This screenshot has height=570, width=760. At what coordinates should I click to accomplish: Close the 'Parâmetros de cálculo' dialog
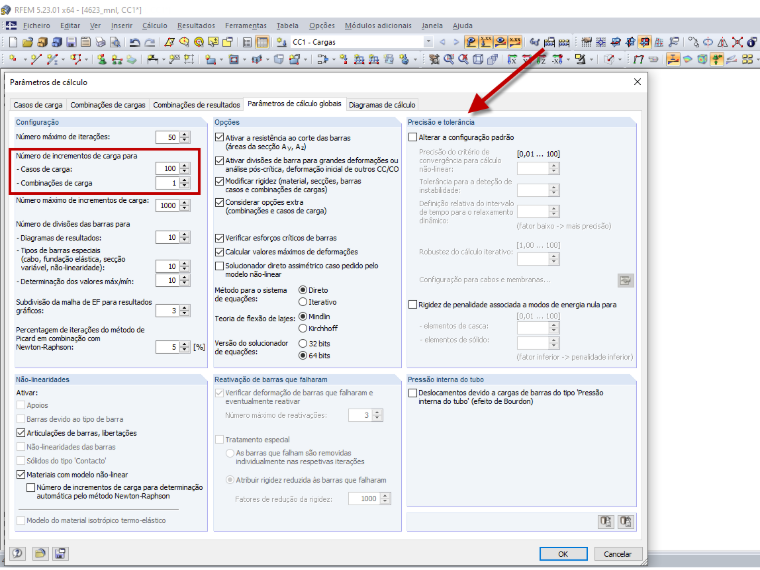(637, 82)
